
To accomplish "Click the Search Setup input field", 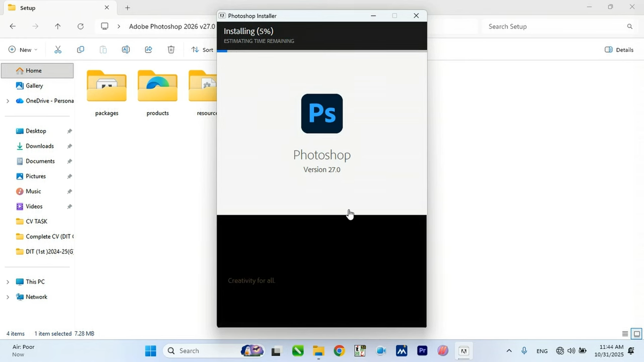I will coord(553,27).
